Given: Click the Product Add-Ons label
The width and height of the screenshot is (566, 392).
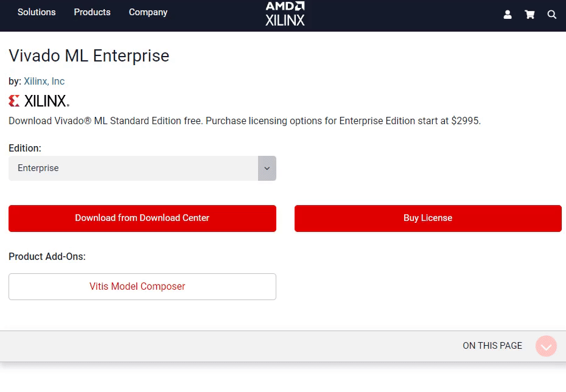Looking at the screenshot, I should (47, 257).
